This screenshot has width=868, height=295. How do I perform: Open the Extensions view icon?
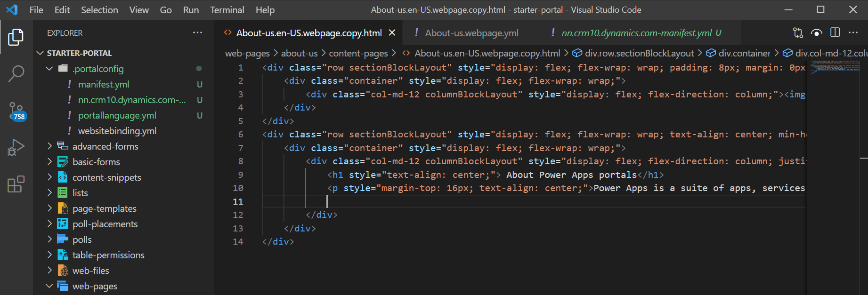coord(16,184)
